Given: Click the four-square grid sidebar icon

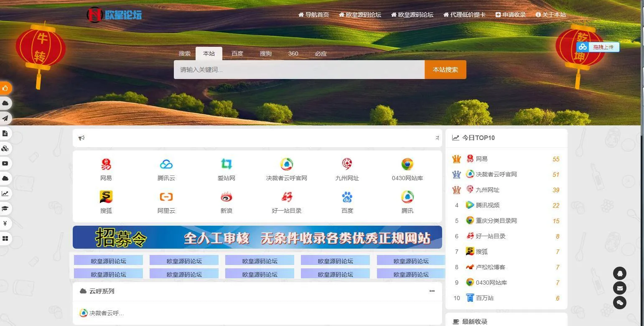Looking at the screenshot, I should point(5,239).
